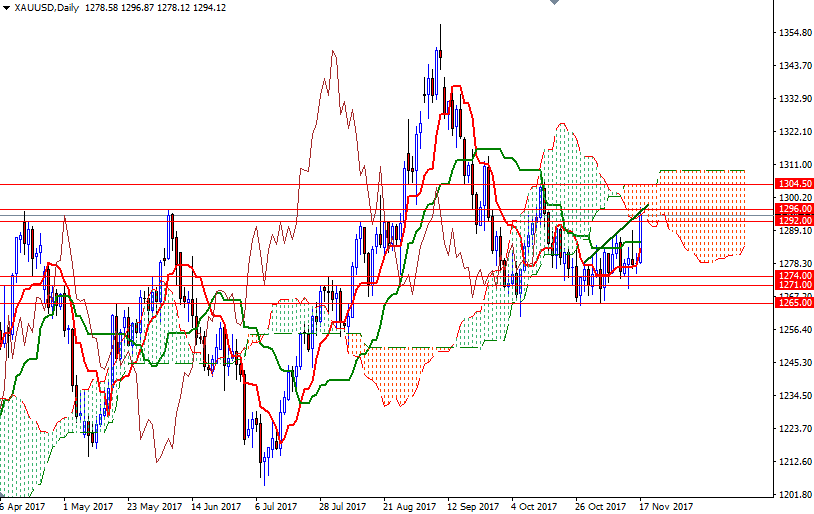Click the XAUUSD,Daily chart title text
This screenshot has width=814, height=514.
point(47,8)
